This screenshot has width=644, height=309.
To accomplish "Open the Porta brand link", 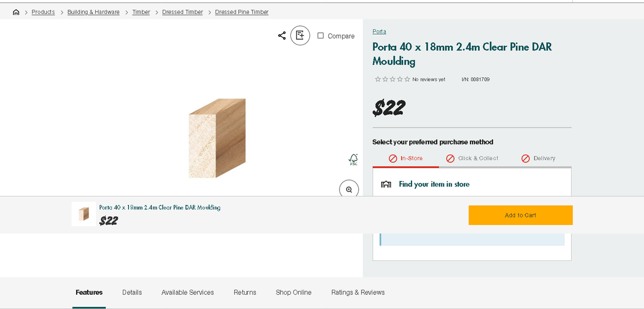I will tap(379, 31).
